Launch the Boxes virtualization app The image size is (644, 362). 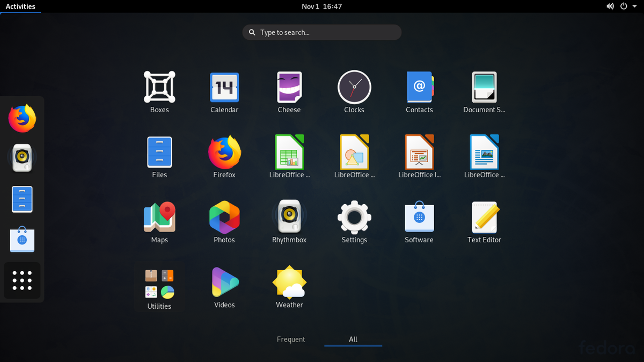[159, 87]
